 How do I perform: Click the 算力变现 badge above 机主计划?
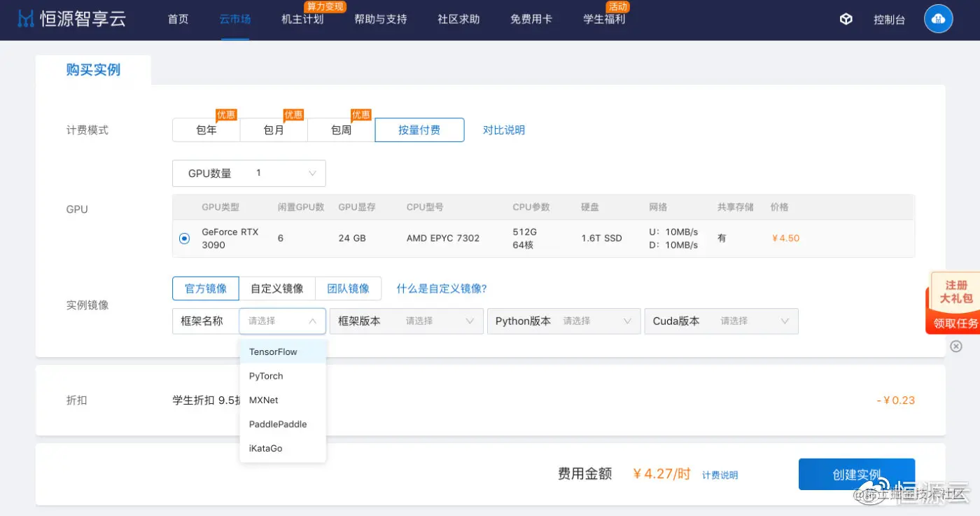326,6
